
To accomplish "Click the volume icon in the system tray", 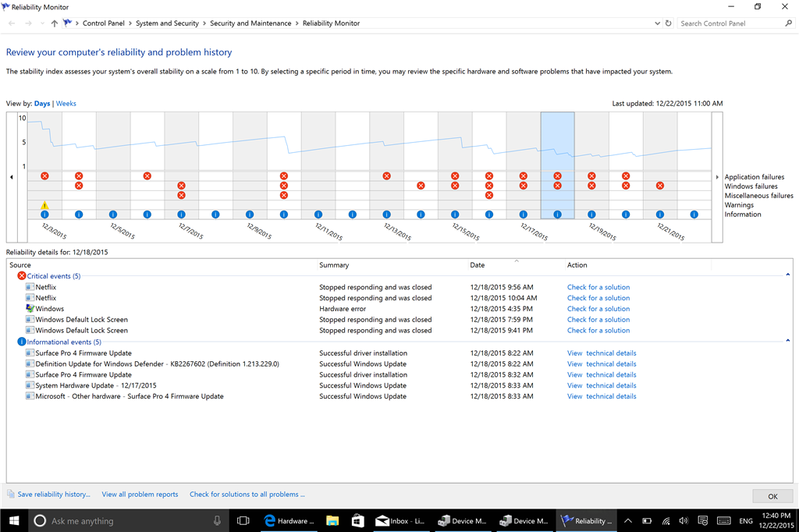I will tap(682, 520).
